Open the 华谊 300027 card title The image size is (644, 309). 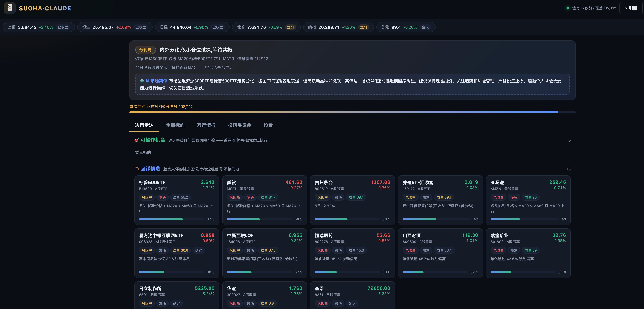tap(231, 289)
